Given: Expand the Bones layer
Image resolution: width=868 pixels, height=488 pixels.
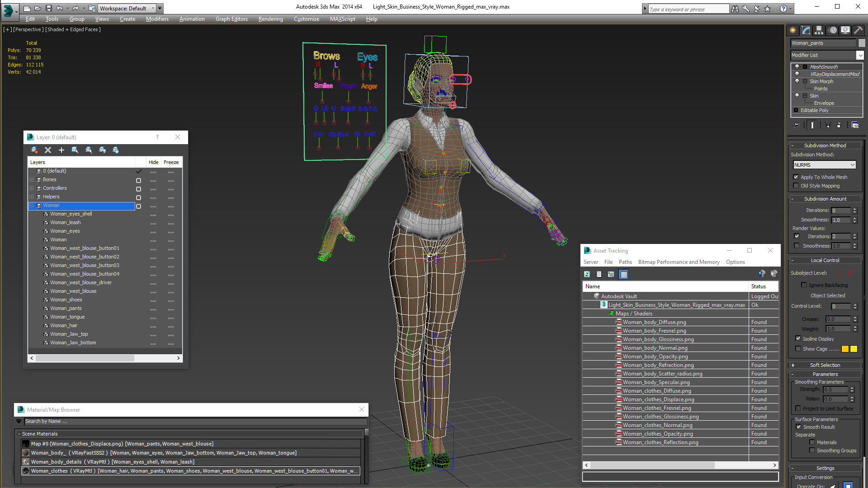Looking at the screenshot, I should click(32, 180).
